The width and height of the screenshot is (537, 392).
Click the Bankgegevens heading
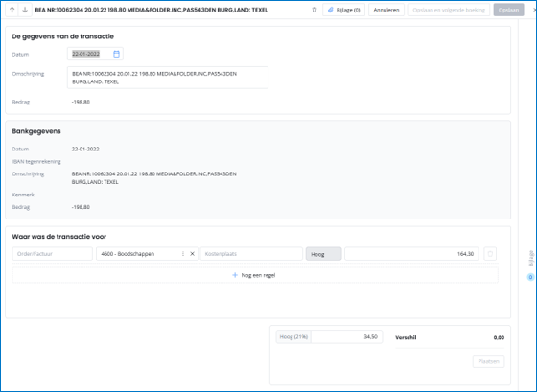click(x=36, y=131)
